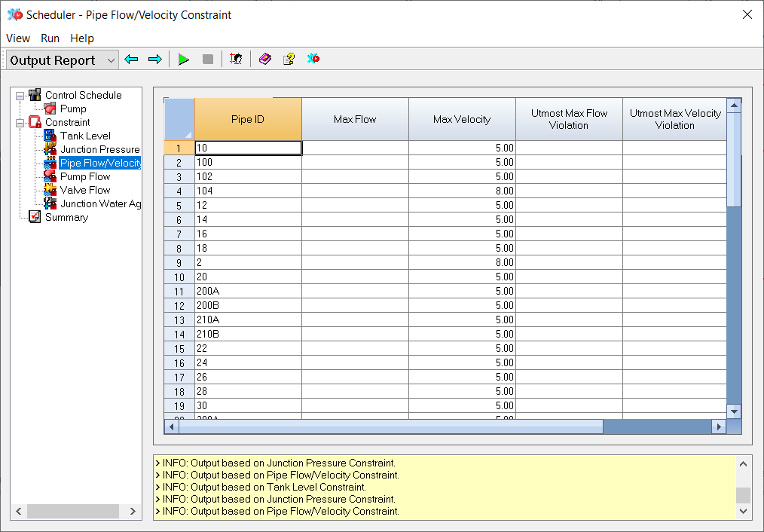This screenshot has height=532, width=764.
Task: Click table horizontal scroll left arrow
Action: [172, 427]
